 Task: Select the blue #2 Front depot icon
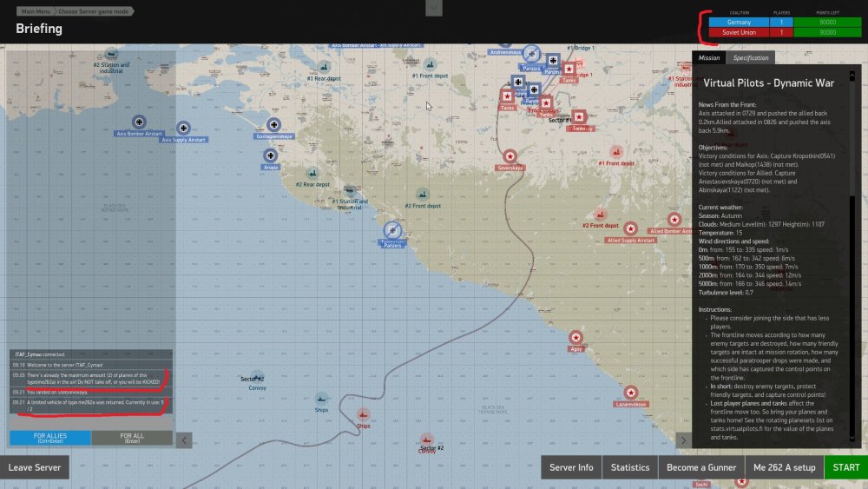pyautogui.click(x=423, y=195)
